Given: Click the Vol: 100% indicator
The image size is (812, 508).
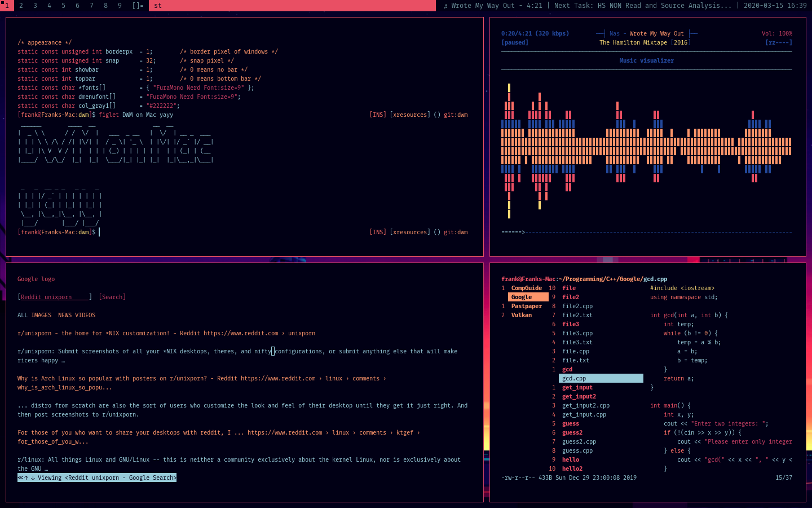Looking at the screenshot, I should coord(777,33).
